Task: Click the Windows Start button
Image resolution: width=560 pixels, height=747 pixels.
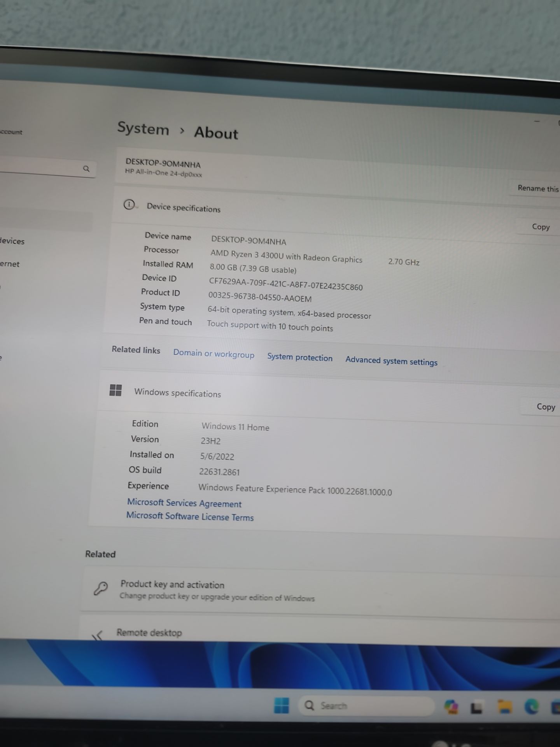Action: click(x=281, y=705)
